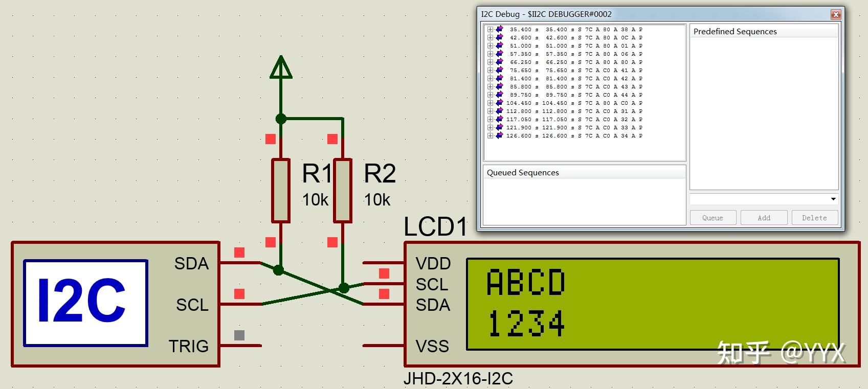The height and width of the screenshot is (389, 868).
Task: Click the arrow icon of the 35.400 s row
Action: (x=499, y=30)
